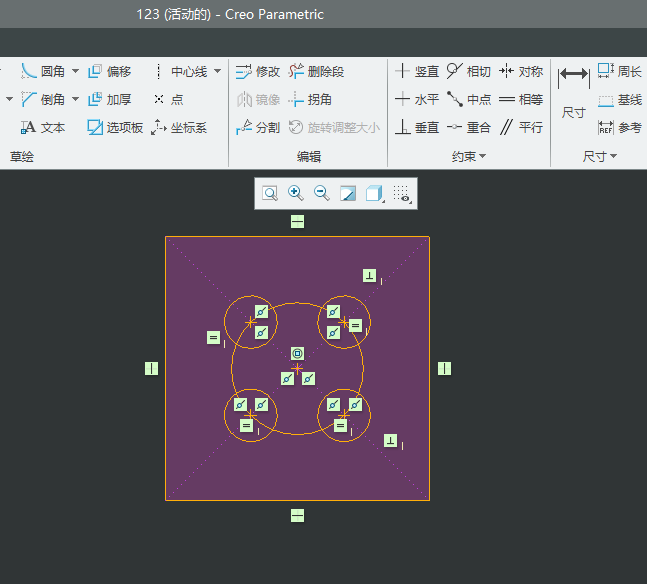647x584 pixels.
Task: Expand the 中心线 dropdown arrow
Action: (x=217, y=71)
